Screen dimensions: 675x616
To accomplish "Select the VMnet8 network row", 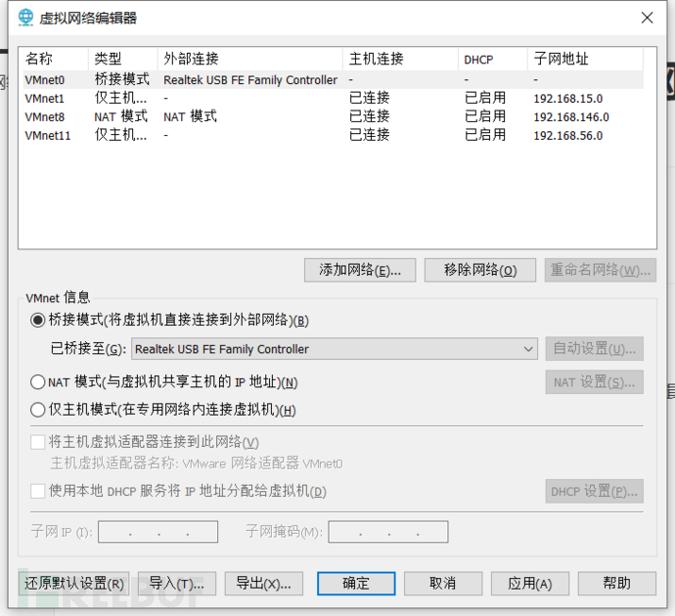I will [334, 117].
